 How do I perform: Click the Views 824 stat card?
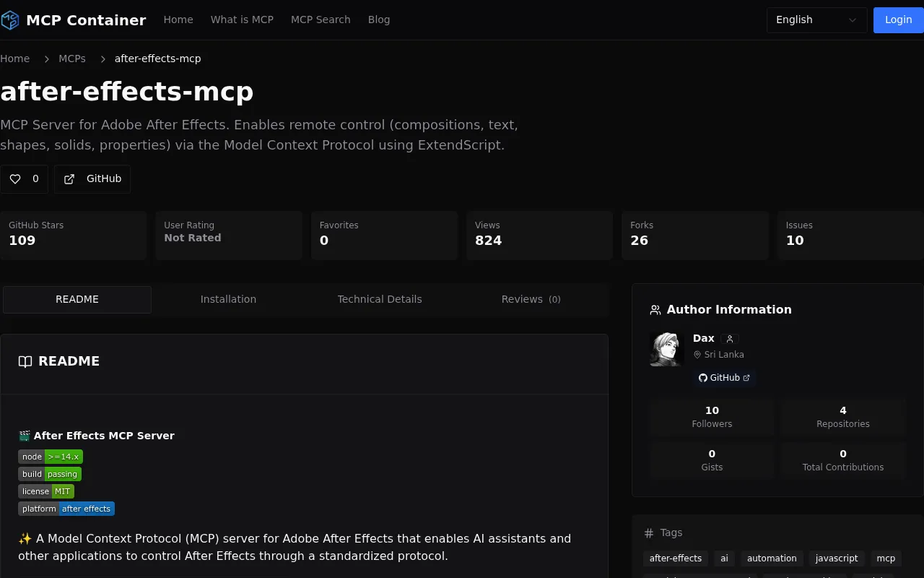point(539,236)
